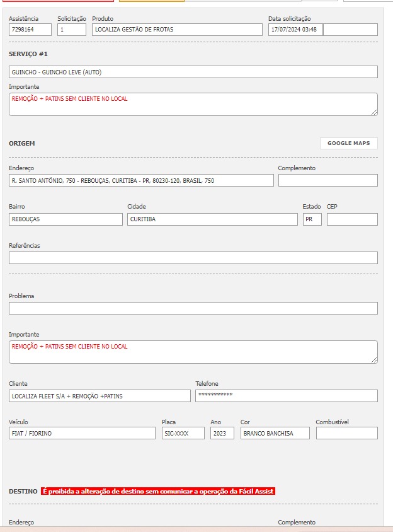Select the Guincho Leve service field
This screenshot has width=393, height=532.
click(x=193, y=72)
